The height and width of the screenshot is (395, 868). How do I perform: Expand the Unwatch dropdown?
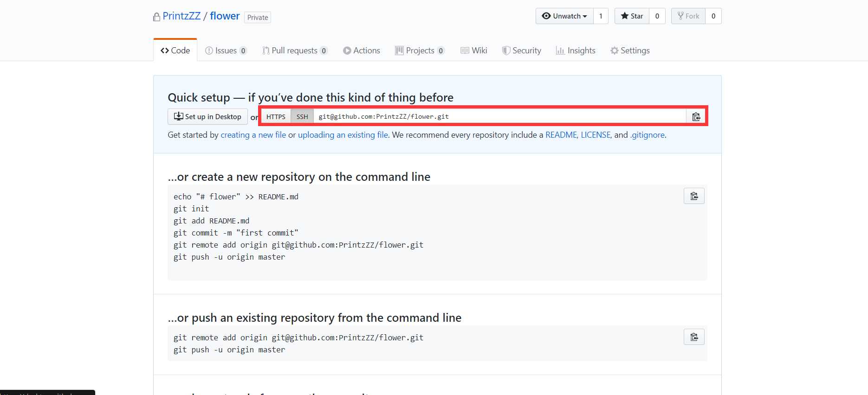(564, 16)
